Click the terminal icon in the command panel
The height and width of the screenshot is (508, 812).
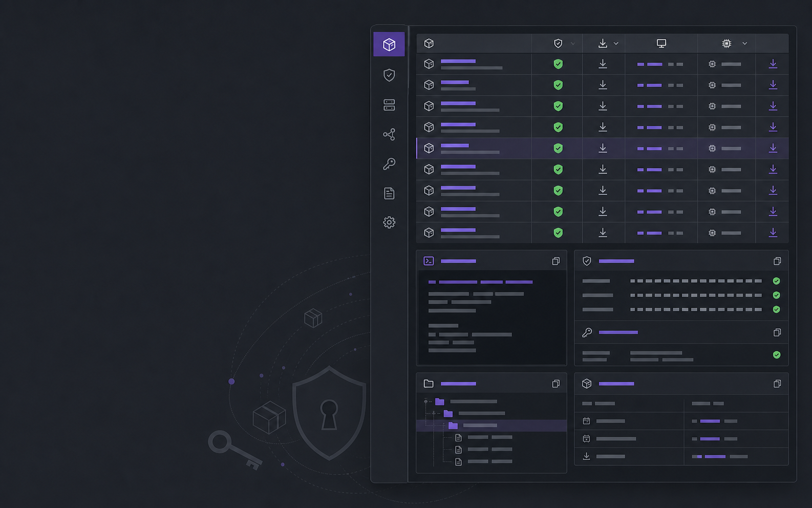pyautogui.click(x=429, y=261)
